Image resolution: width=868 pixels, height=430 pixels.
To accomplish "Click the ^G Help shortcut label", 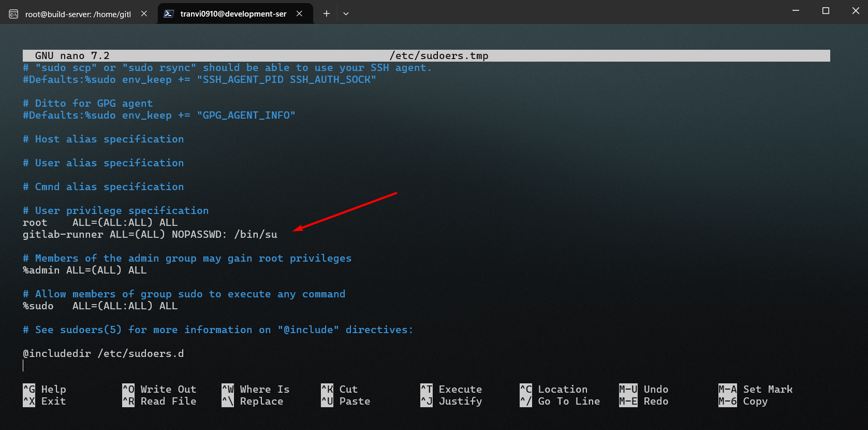I will 45,389.
